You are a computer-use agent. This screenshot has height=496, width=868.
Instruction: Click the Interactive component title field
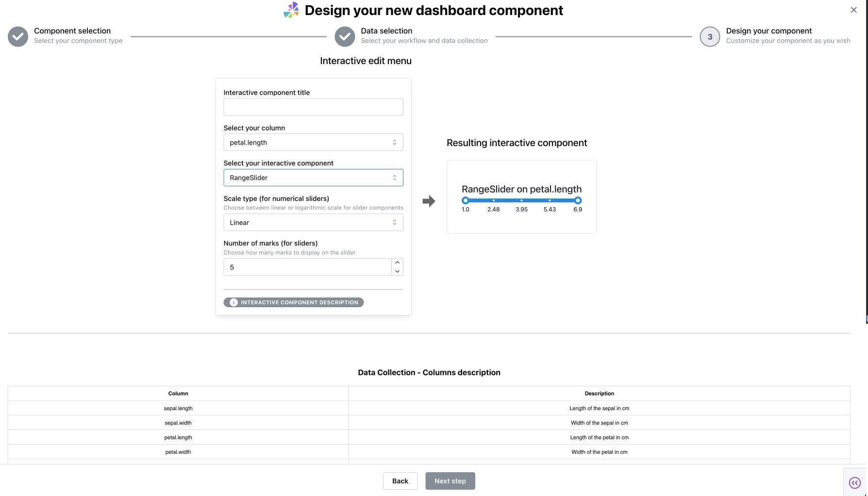coord(313,107)
